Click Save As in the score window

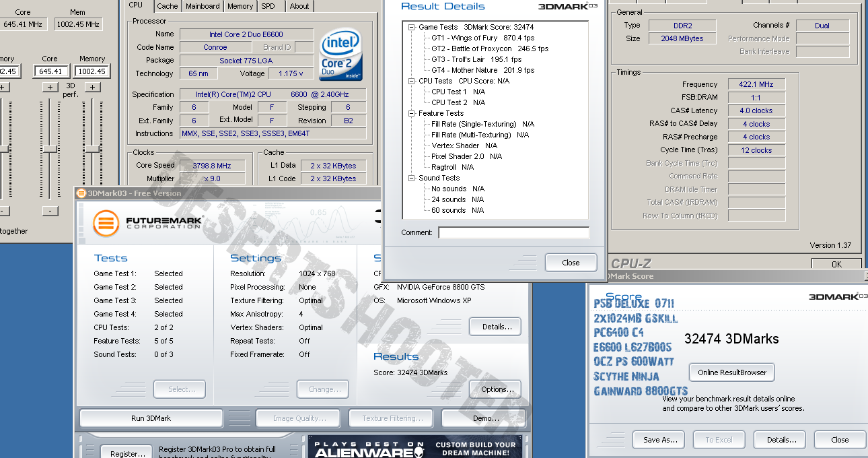(x=659, y=440)
